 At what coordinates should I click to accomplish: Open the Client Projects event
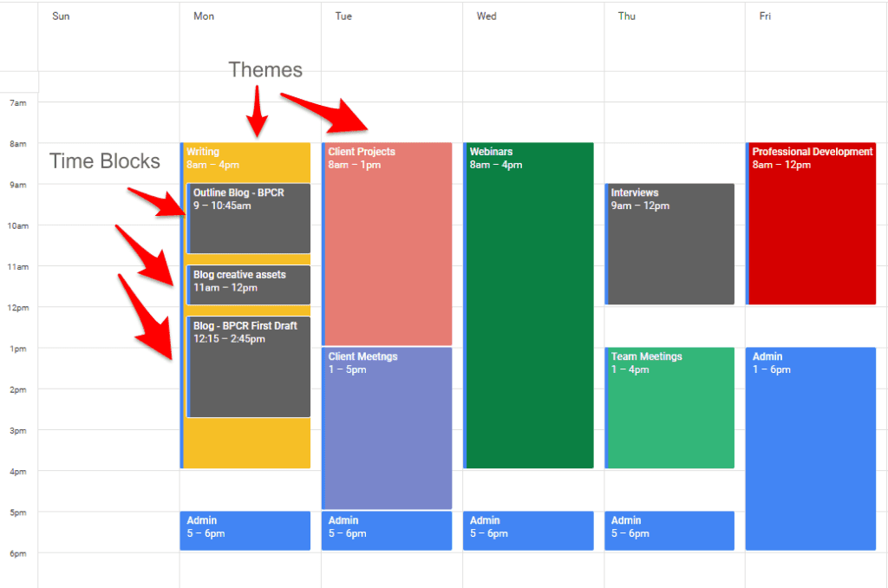[x=388, y=243]
